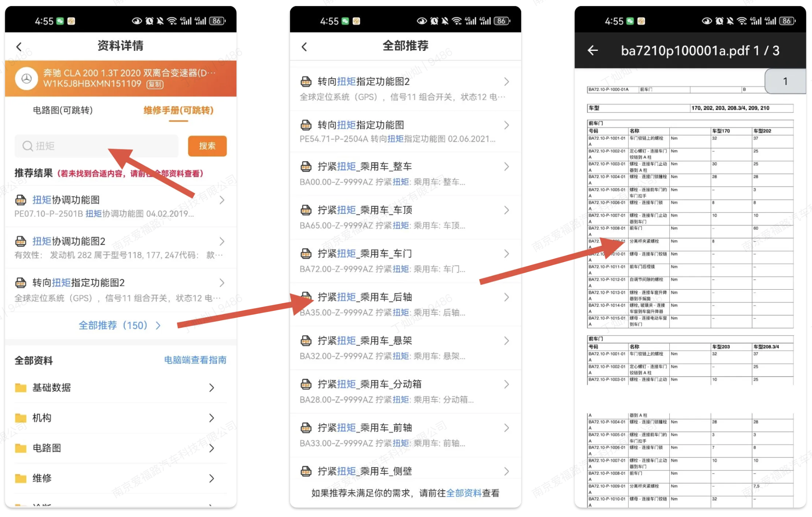The image size is (812, 517).
Task: Switch to 电路图(可跳转) tab
Action: (63, 110)
